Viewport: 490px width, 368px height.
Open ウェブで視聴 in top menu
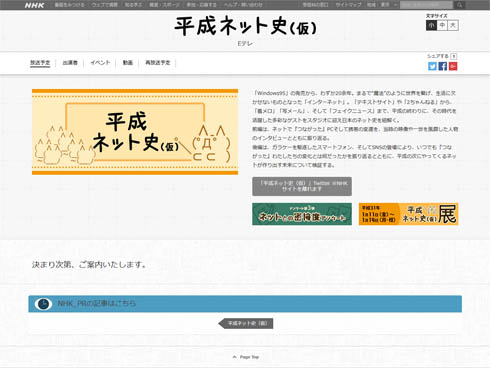(x=104, y=5)
